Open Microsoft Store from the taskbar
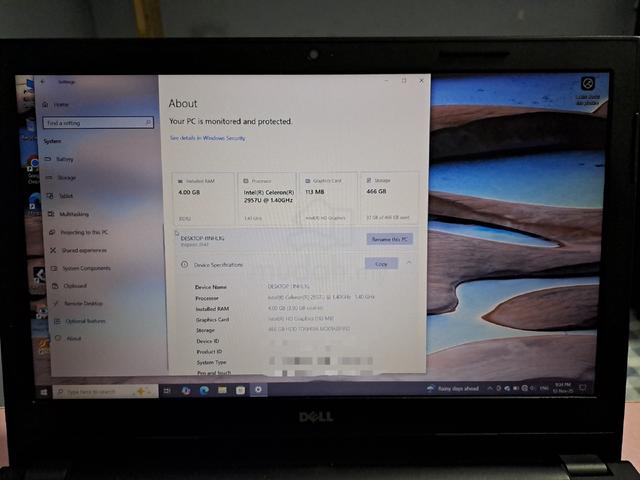Image resolution: width=640 pixels, height=480 pixels. pos(240,390)
